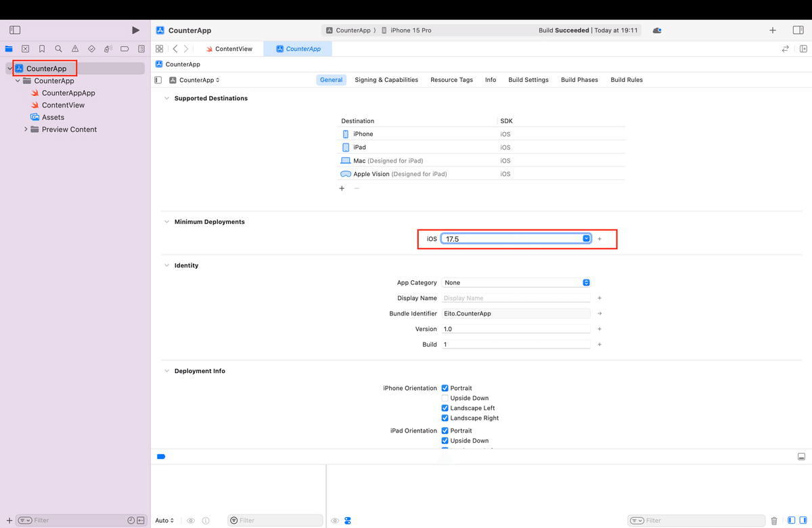Viewport: 812px width, 528px height.
Task: Open the report navigator
Action: [x=141, y=49]
